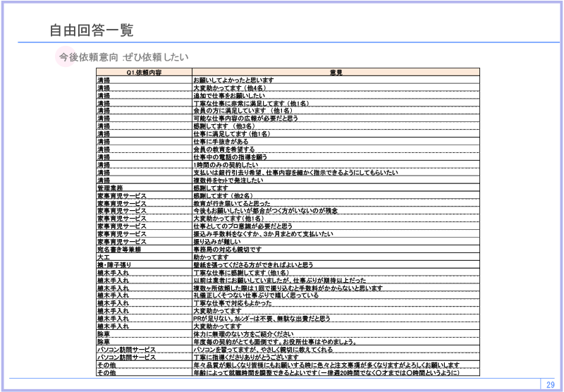Click the 意見 column header
564x392 pixels.
coord(336,73)
